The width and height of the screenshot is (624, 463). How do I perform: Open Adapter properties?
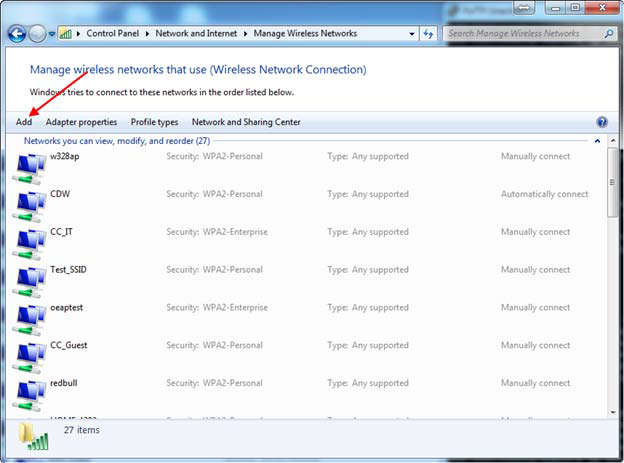[81, 122]
